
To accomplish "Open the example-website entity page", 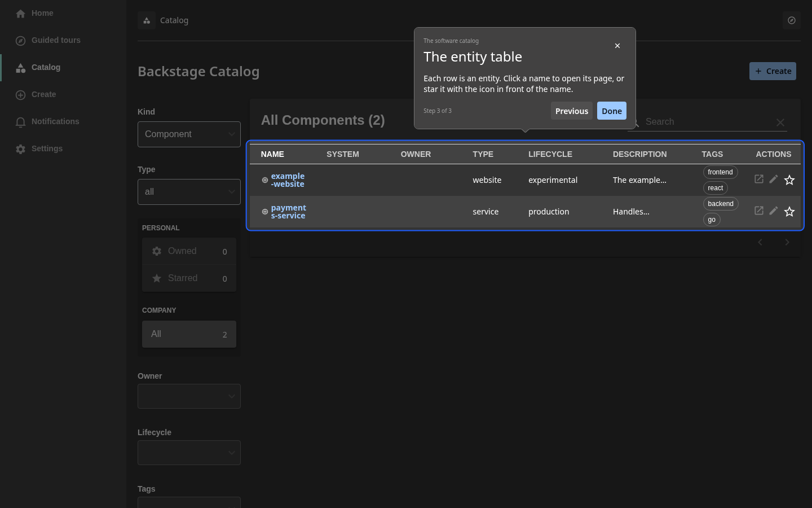I will click(x=288, y=180).
